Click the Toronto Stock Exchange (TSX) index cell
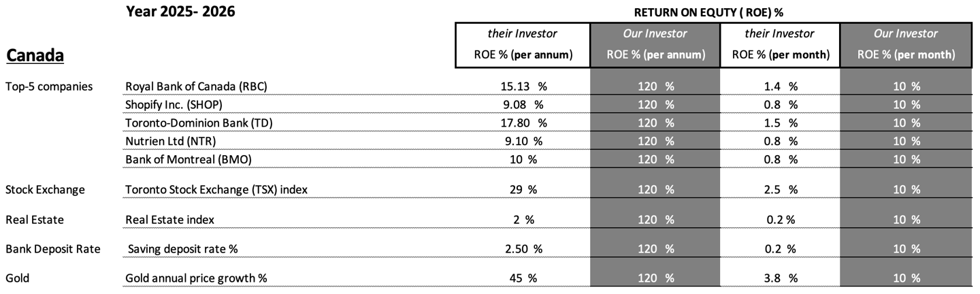This screenshot has width=980, height=294. click(216, 190)
